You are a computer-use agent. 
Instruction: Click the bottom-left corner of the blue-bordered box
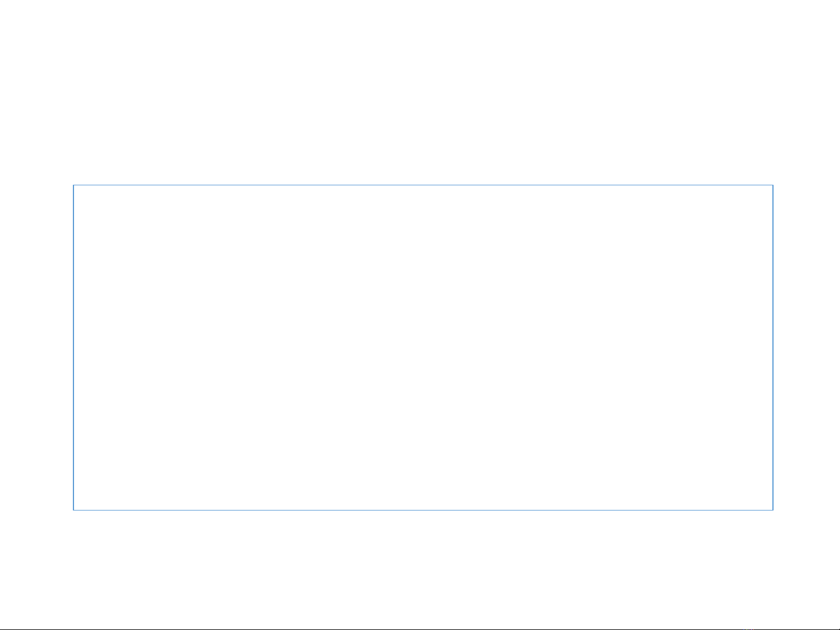[73, 510]
